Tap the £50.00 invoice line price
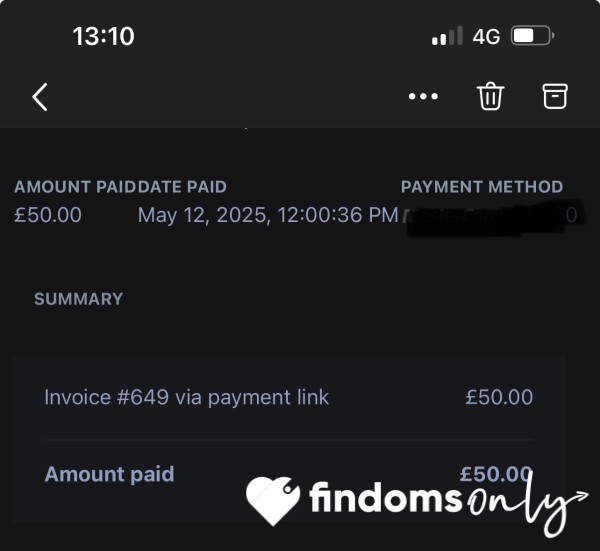600x551 pixels. coord(499,397)
